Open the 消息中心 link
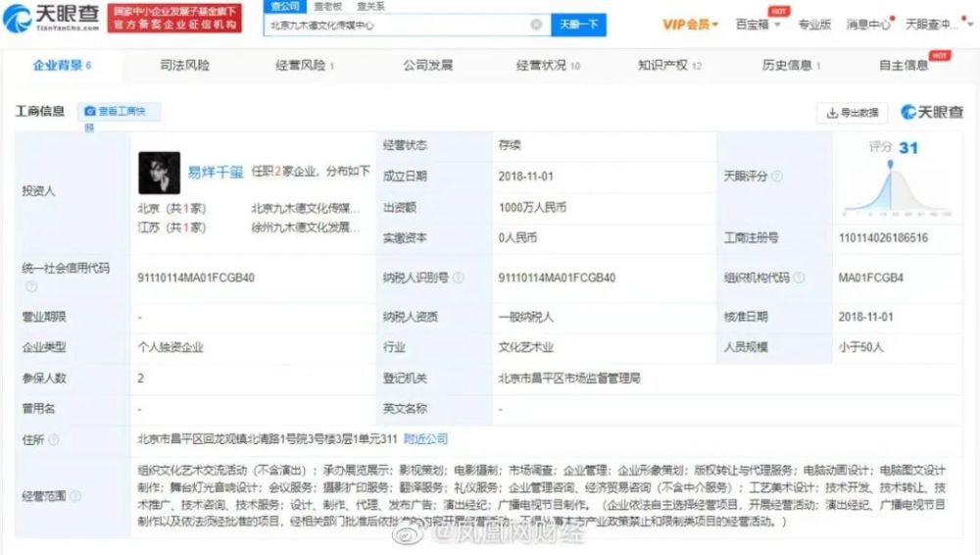 click(867, 25)
